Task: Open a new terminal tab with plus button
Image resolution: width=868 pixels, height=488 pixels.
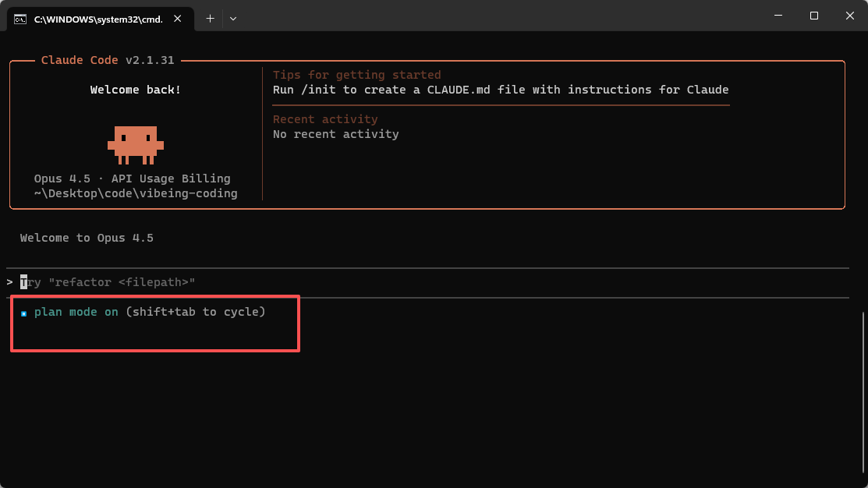Action: pyautogui.click(x=210, y=19)
